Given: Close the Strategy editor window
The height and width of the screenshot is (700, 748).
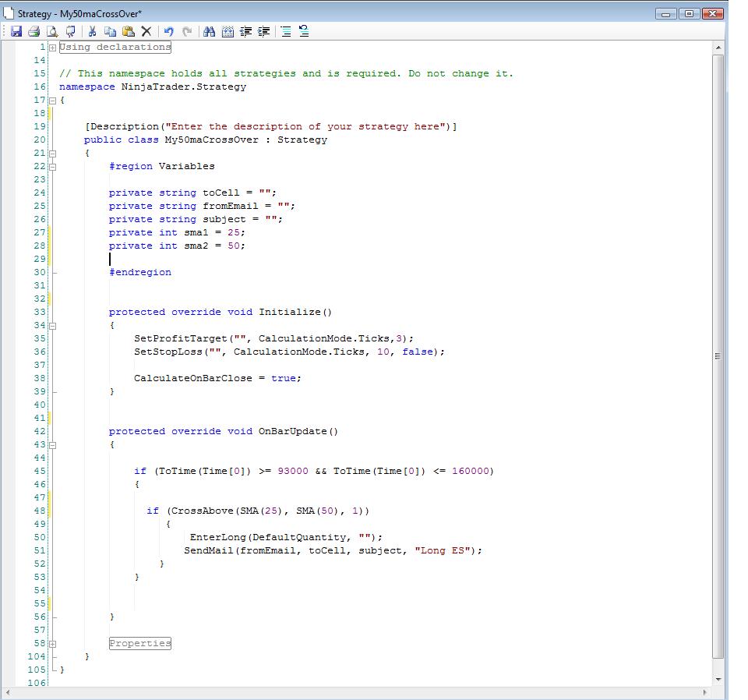Looking at the screenshot, I should (x=713, y=14).
